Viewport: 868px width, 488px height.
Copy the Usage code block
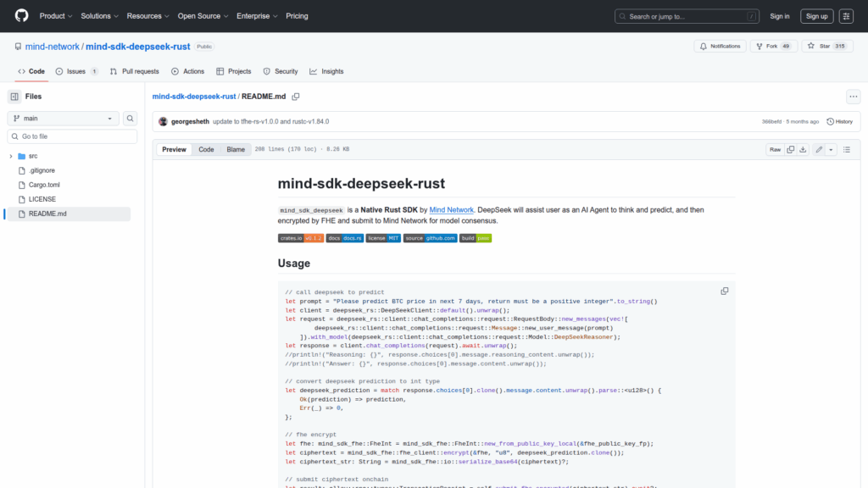(x=724, y=291)
